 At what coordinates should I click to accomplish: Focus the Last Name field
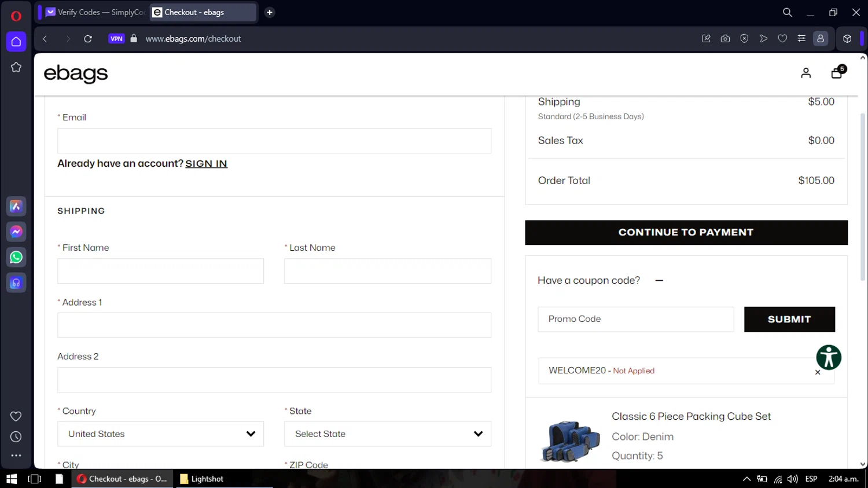(388, 271)
